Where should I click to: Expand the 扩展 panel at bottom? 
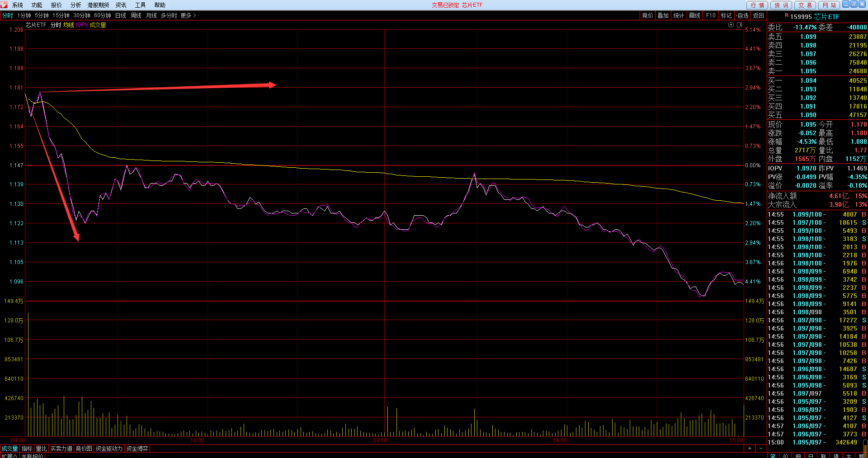pos(9,456)
